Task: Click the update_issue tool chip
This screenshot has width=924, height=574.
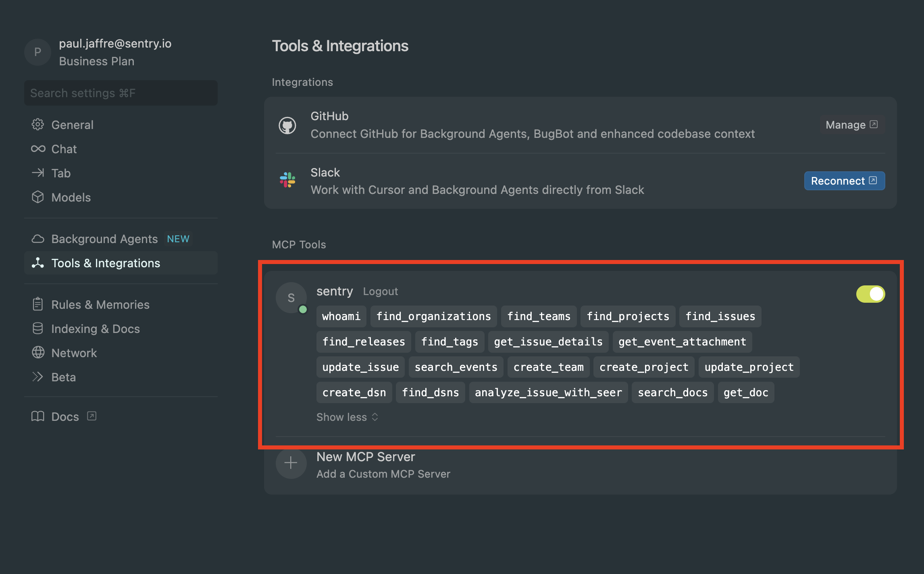Action: [x=360, y=367]
